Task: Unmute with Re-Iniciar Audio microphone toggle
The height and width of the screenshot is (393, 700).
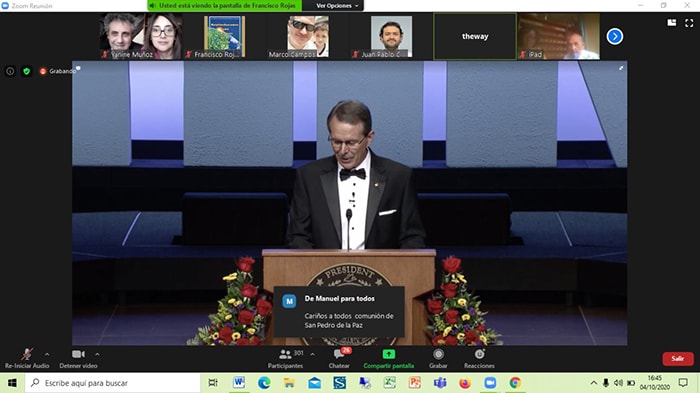Action: [x=27, y=354]
